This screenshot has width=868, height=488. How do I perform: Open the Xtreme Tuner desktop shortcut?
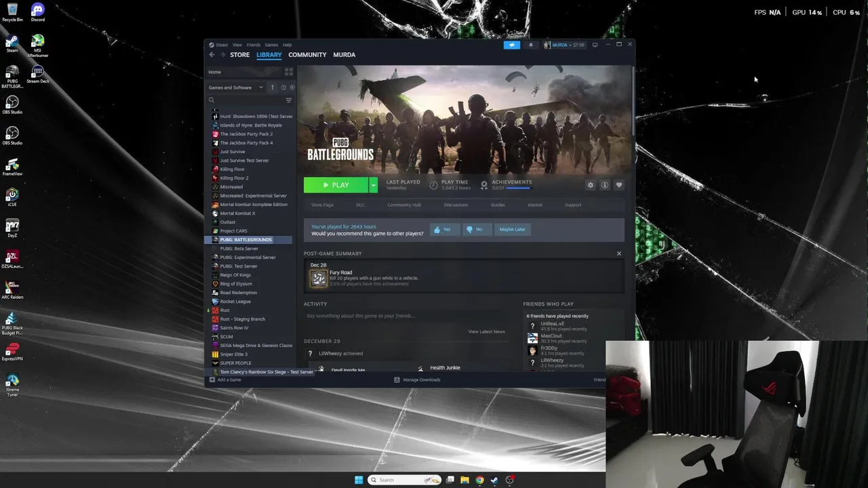(12, 385)
